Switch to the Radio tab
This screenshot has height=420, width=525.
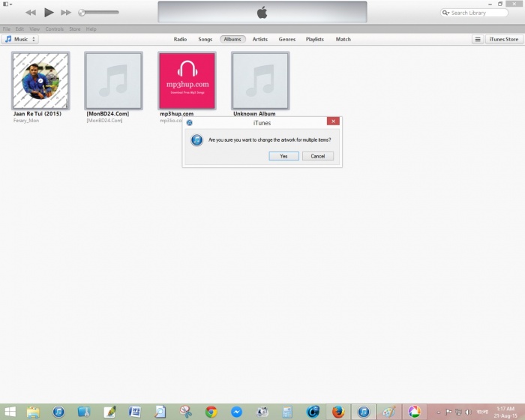(x=180, y=39)
